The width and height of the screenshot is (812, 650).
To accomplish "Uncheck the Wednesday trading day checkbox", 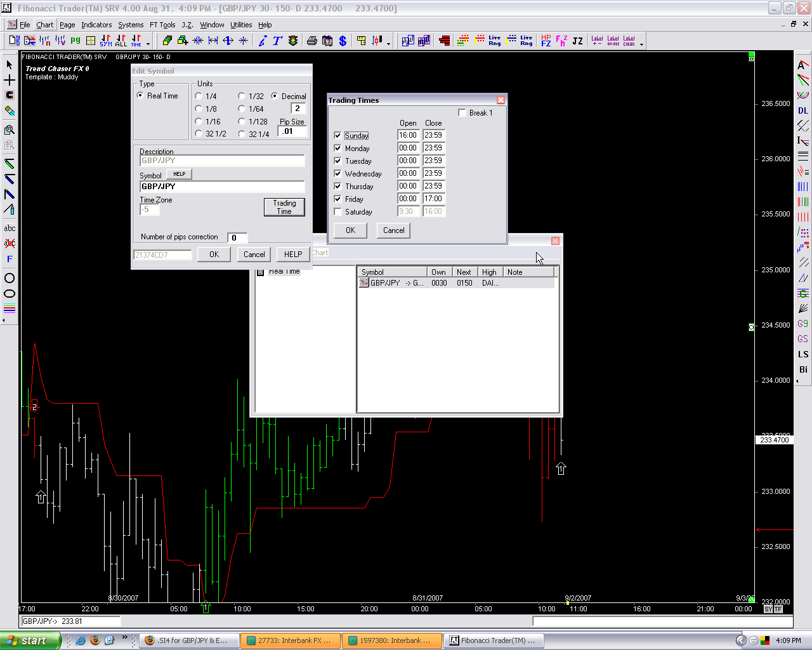I will (x=337, y=173).
